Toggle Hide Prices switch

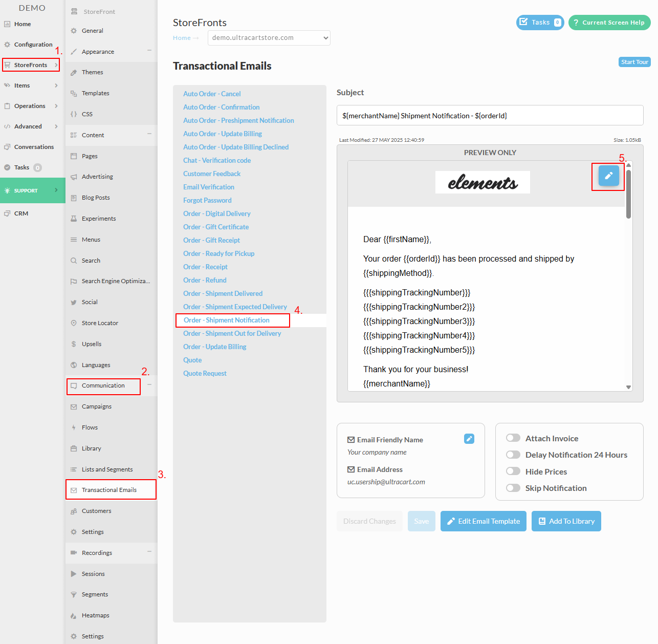point(513,471)
